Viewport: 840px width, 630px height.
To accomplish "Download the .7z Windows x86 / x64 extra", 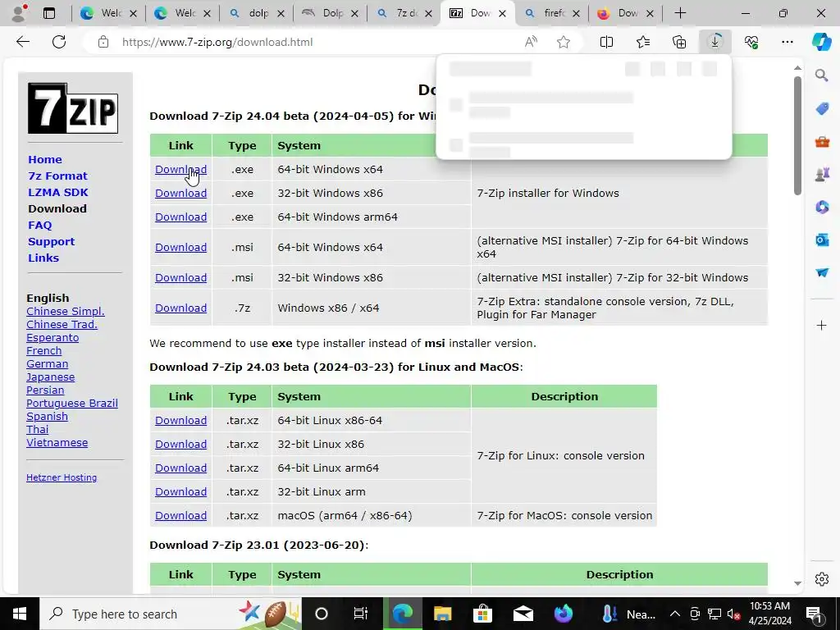I will pyautogui.click(x=180, y=308).
